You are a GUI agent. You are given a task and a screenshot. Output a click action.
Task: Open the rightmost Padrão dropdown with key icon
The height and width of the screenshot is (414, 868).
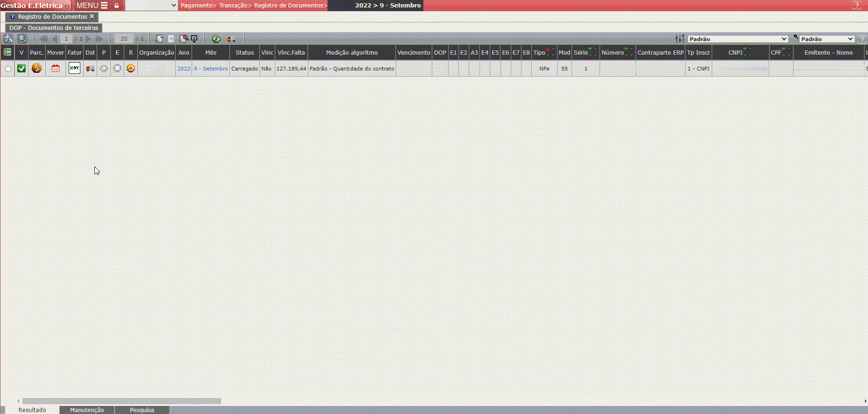[827, 39]
